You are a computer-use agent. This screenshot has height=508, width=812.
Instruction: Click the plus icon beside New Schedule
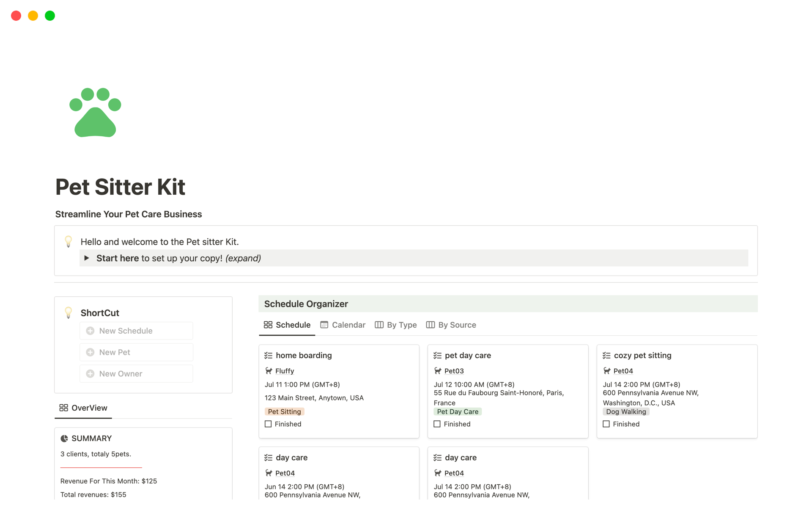[x=90, y=331]
